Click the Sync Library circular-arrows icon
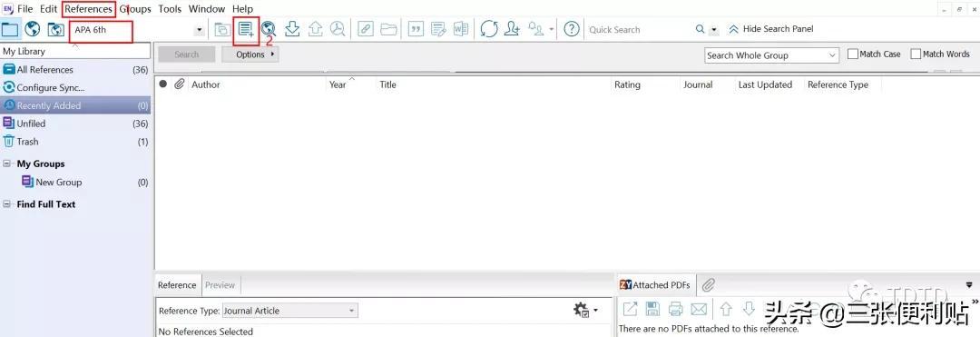 (489, 29)
